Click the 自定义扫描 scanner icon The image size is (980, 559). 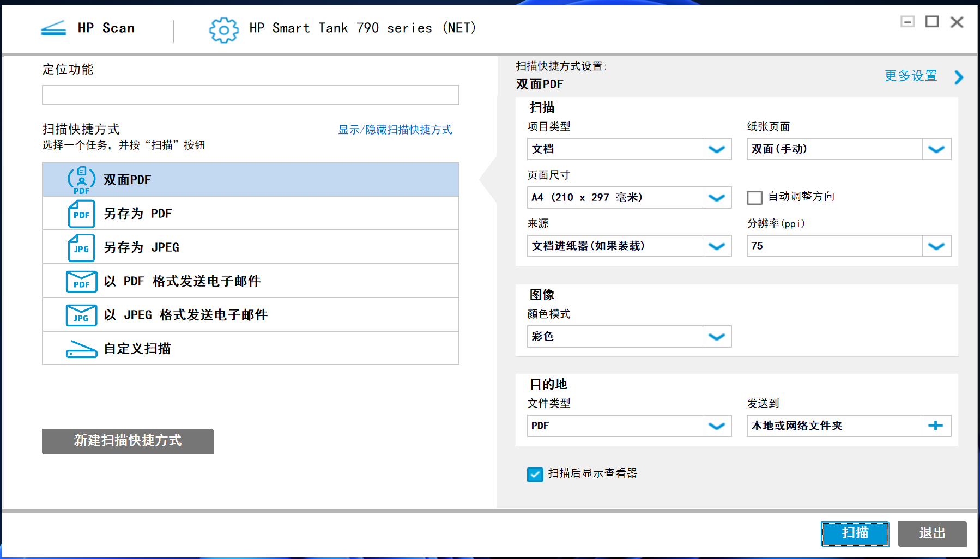click(81, 348)
